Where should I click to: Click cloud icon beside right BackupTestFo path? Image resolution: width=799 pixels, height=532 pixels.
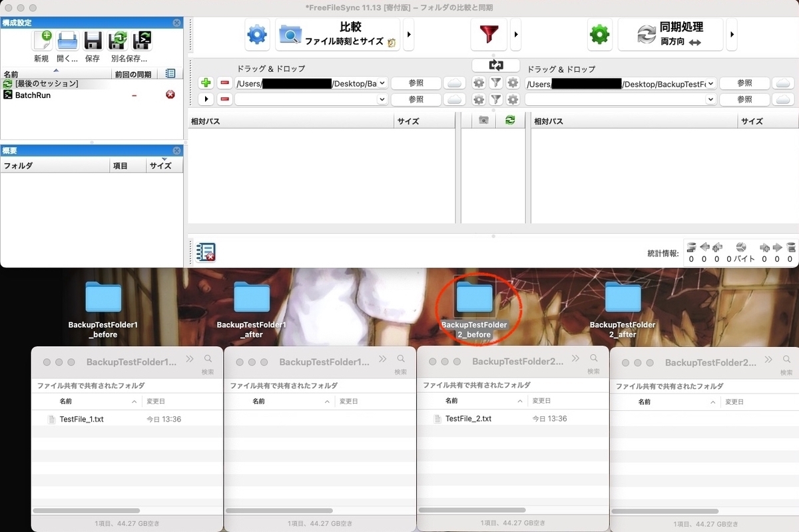(784, 83)
